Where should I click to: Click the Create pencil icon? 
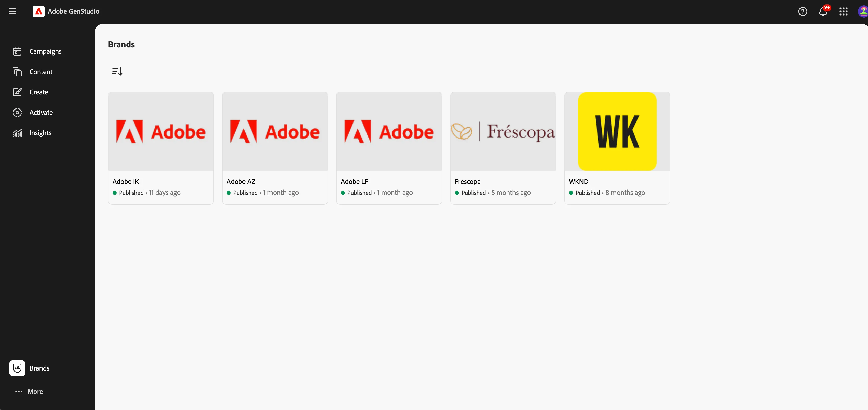click(17, 92)
